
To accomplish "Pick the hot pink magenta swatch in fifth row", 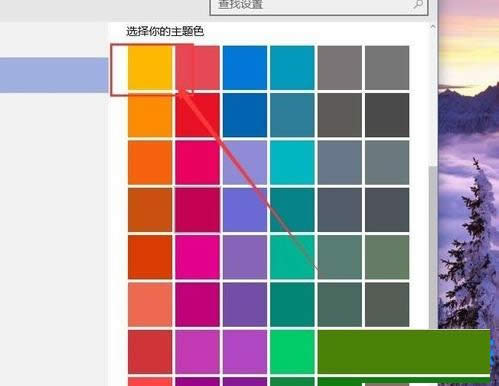I will 197,257.
